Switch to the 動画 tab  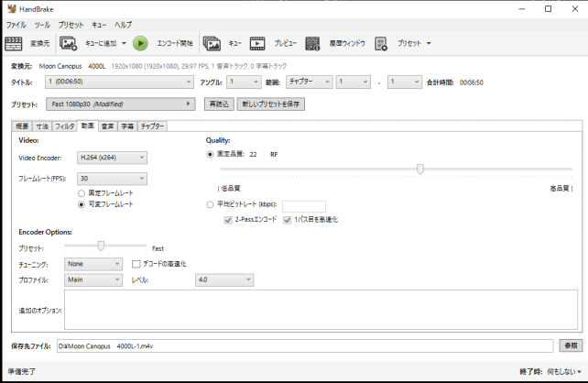[x=87, y=126]
